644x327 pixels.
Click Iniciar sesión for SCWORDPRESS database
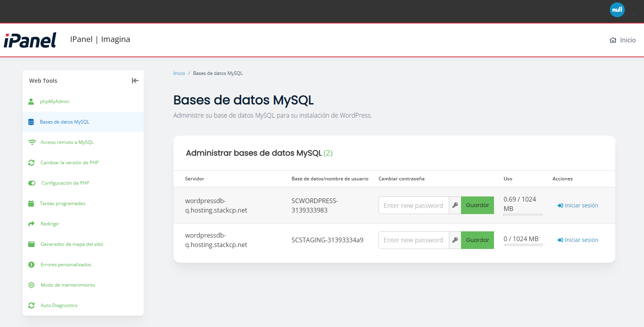578,205
